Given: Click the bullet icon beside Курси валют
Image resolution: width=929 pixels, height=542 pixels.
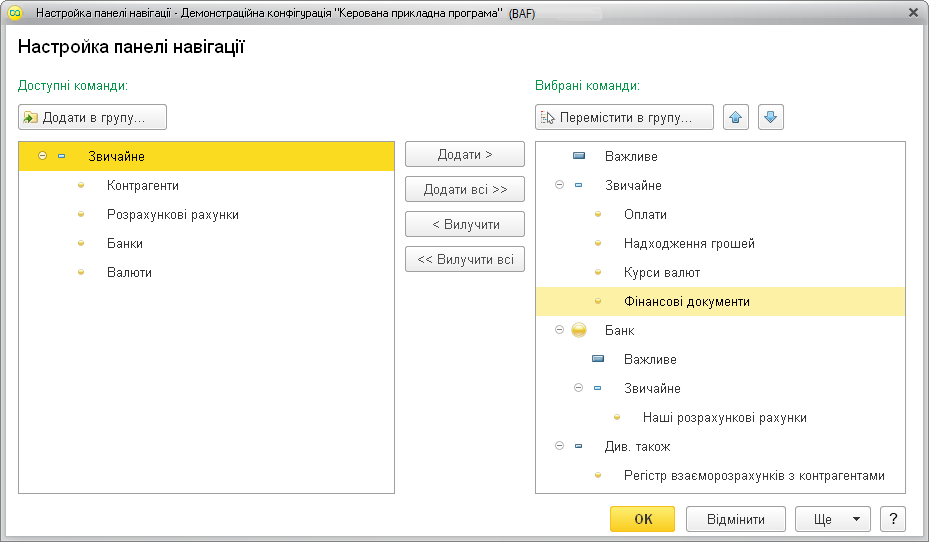Looking at the screenshot, I should point(598,272).
